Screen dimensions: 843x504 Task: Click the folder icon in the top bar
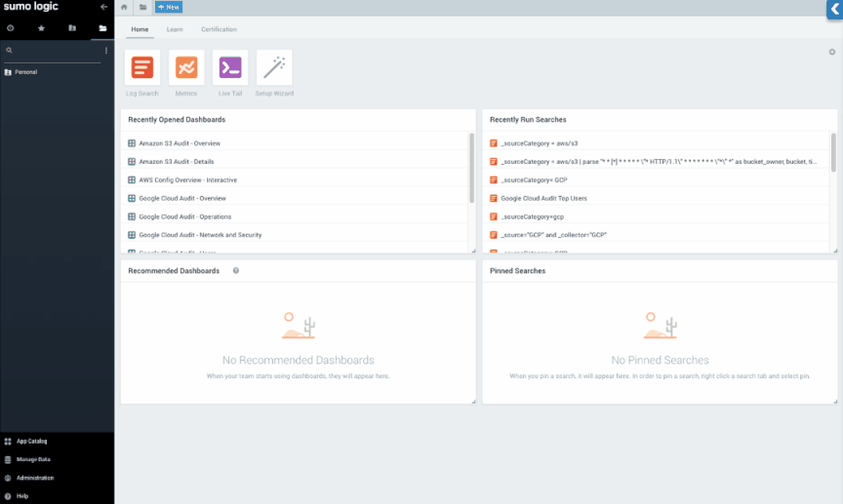coord(142,7)
